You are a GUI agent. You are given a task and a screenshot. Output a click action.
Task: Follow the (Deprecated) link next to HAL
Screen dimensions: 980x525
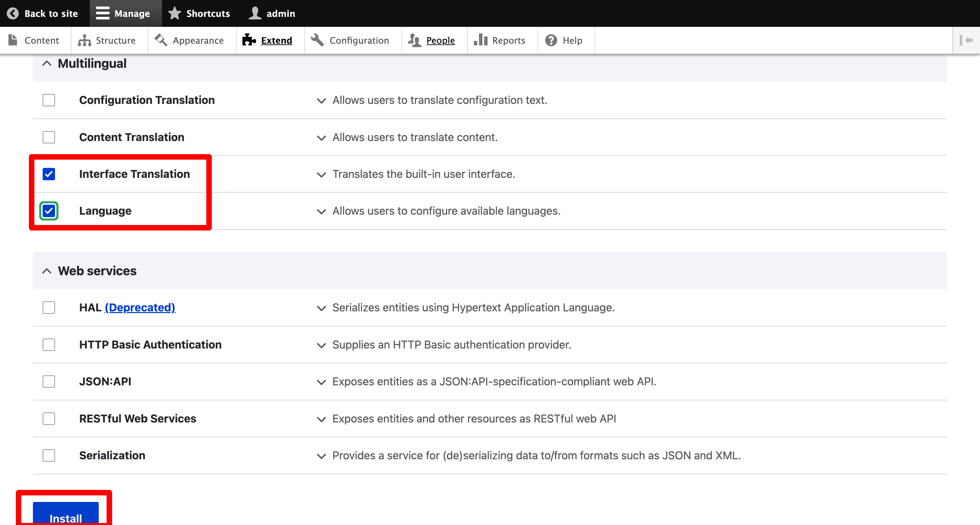tap(140, 308)
